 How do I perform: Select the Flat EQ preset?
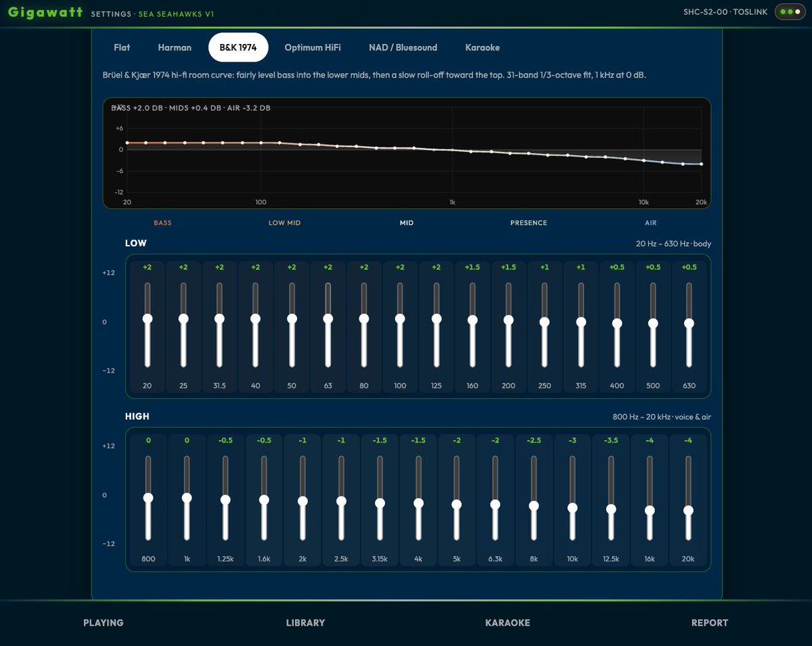pyautogui.click(x=122, y=47)
